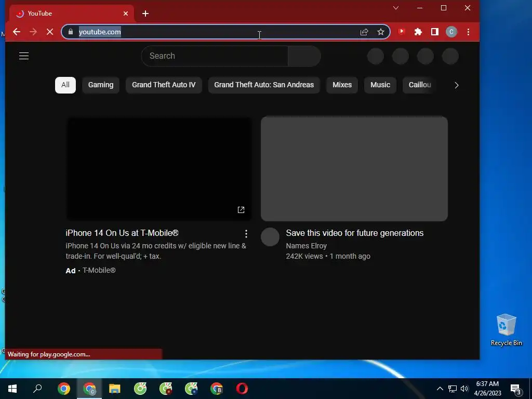The height and width of the screenshot is (399, 532).
Task: Open the Windows Start menu
Action: pyautogui.click(x=12, y=389)
